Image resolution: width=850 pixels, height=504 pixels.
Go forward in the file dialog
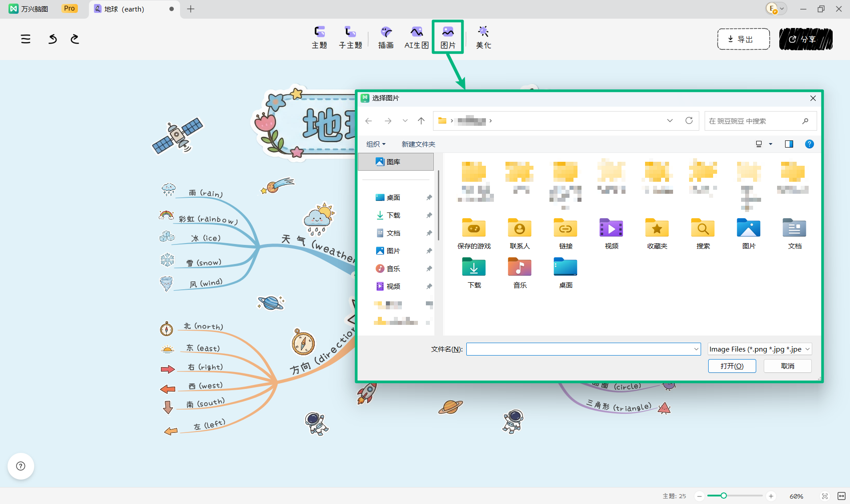coord(388,121)
